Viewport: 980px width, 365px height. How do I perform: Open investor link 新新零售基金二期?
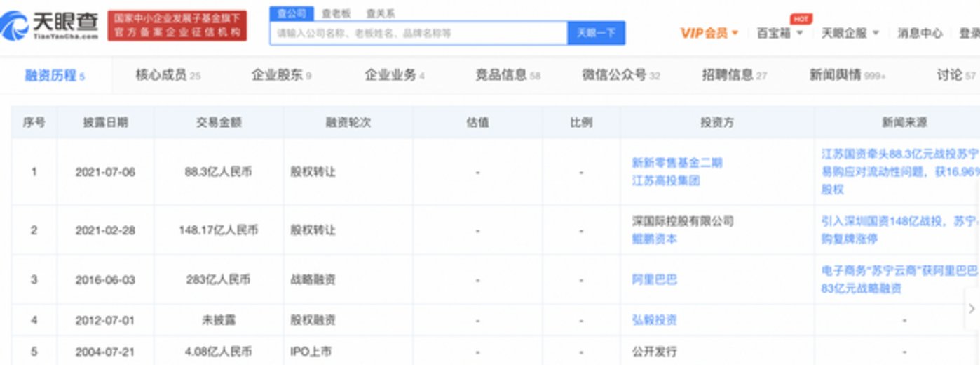point(676,163)
